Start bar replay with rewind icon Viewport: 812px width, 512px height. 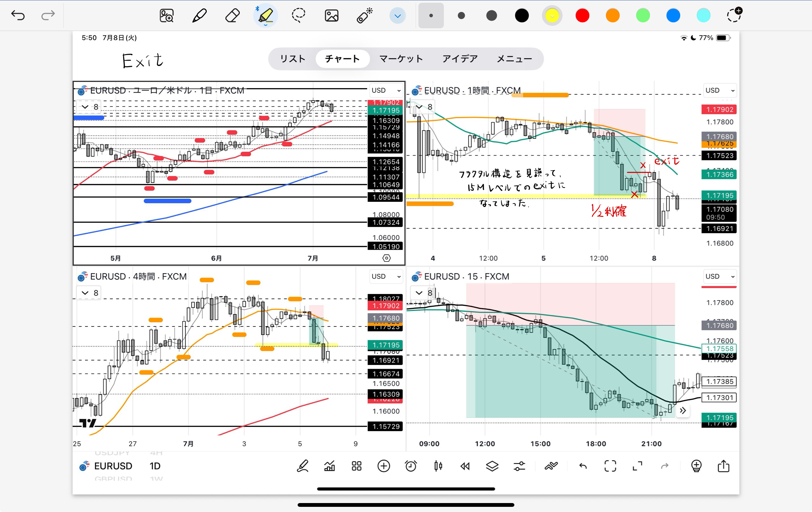(x=465, y=466)
